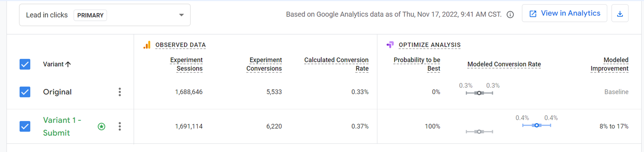Open the info icon beside data timestamp
Image resolution: width=644 pixels, height=152 pixels.
tap(510, 14)
